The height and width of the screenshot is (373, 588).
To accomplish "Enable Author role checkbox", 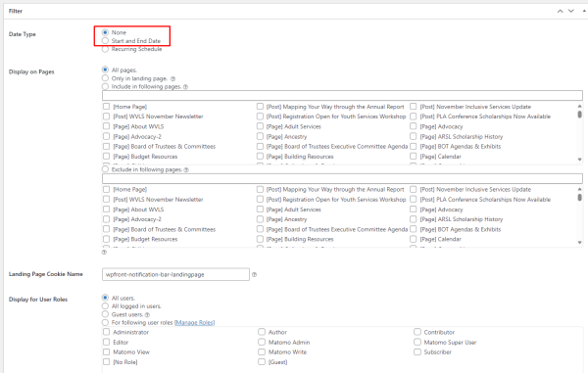I will [x=262, y=332].
